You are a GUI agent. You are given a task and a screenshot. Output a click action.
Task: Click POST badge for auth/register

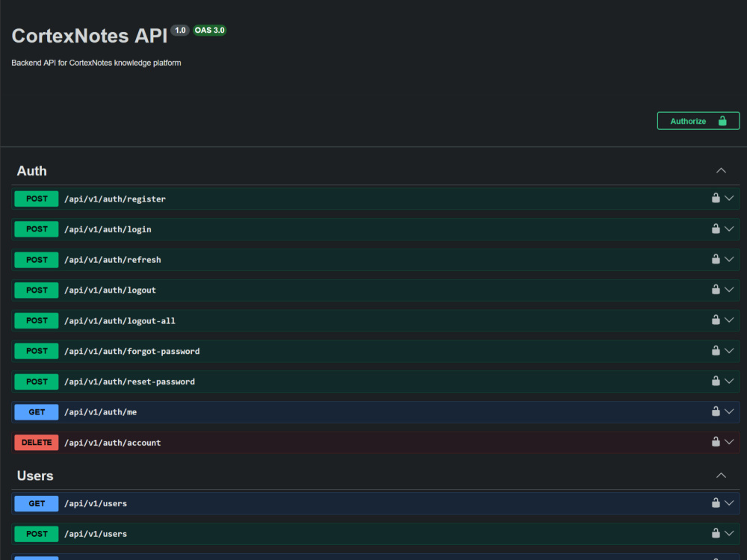[x=37, y=199]
